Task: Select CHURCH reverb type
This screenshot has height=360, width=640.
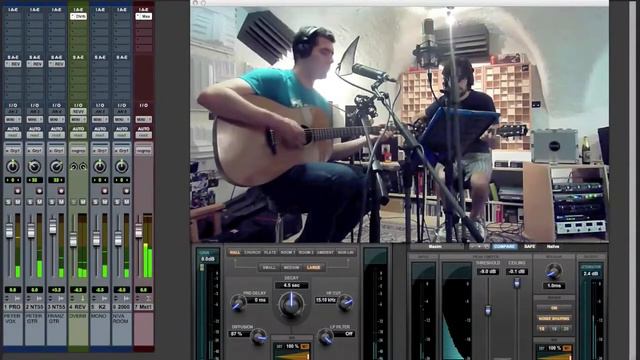Action: click(x=252, y=253)
